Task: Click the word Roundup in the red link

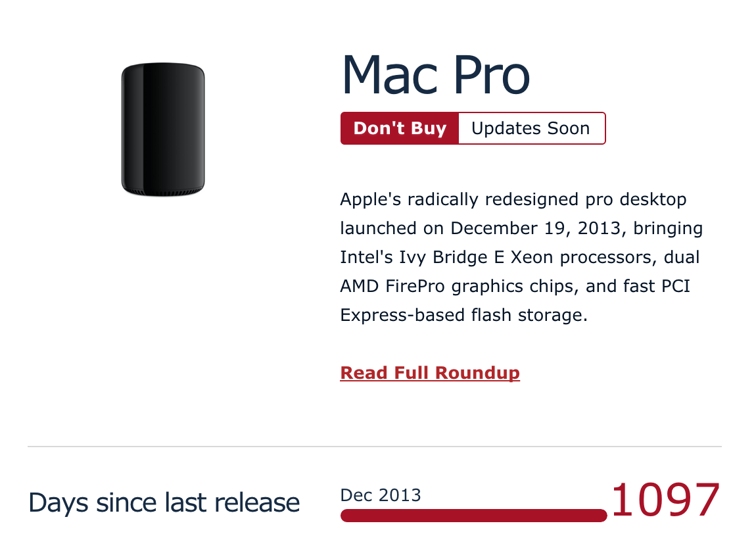Action: (477, 373)
